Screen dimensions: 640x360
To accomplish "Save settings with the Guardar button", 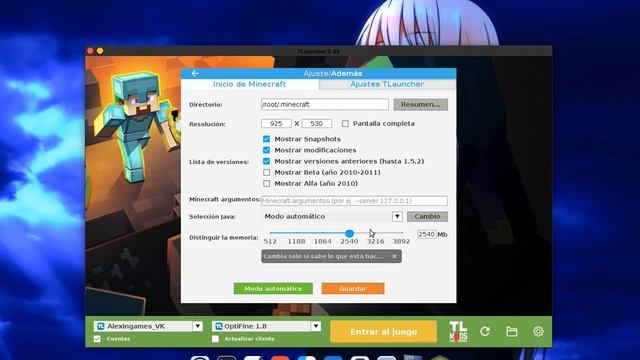I will (353, 289).
